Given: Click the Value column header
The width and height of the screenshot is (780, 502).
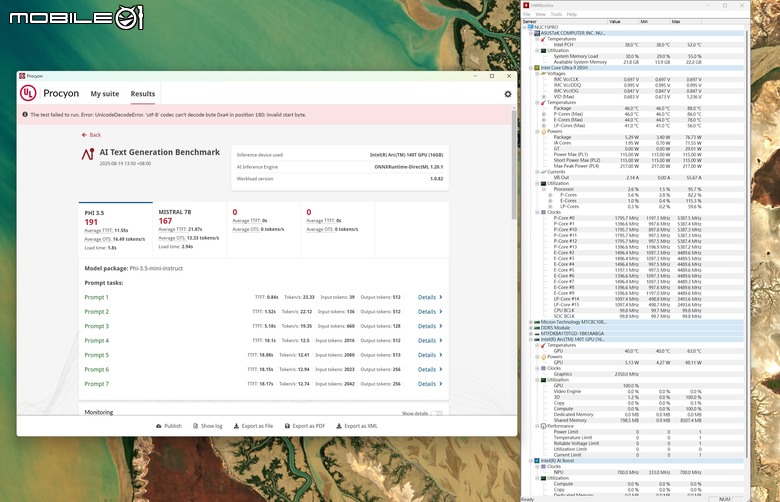Looking at the screenshot, I should [x=623, y=22].
